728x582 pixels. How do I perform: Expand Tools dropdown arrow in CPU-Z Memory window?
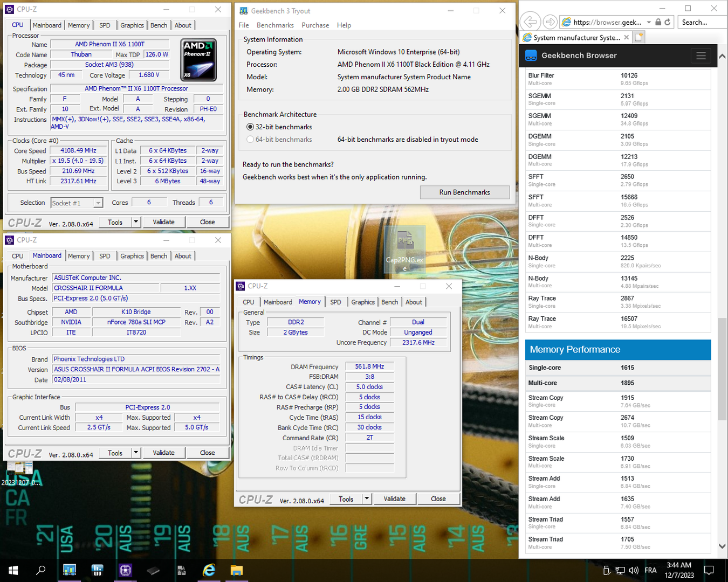click(367, 499)
